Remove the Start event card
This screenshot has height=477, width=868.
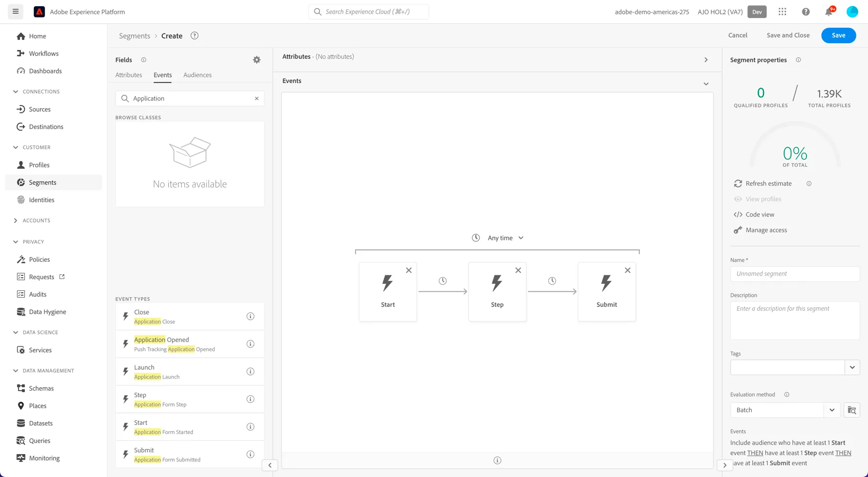409,270
